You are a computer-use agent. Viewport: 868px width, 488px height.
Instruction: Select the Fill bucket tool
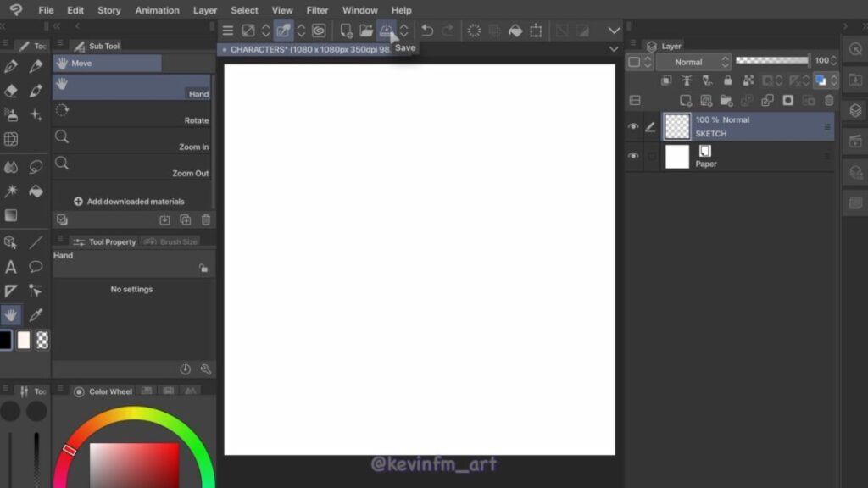coord(36,191)
